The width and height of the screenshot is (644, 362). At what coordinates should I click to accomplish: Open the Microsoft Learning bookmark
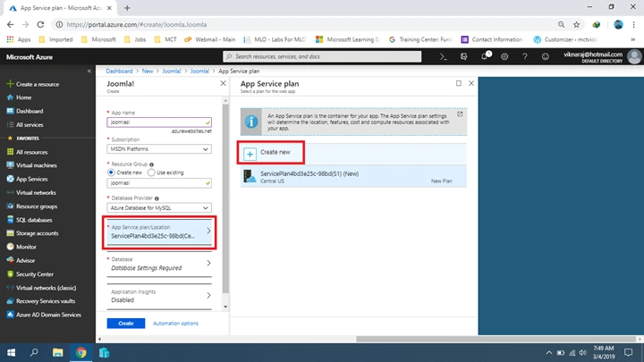(347, 39)
